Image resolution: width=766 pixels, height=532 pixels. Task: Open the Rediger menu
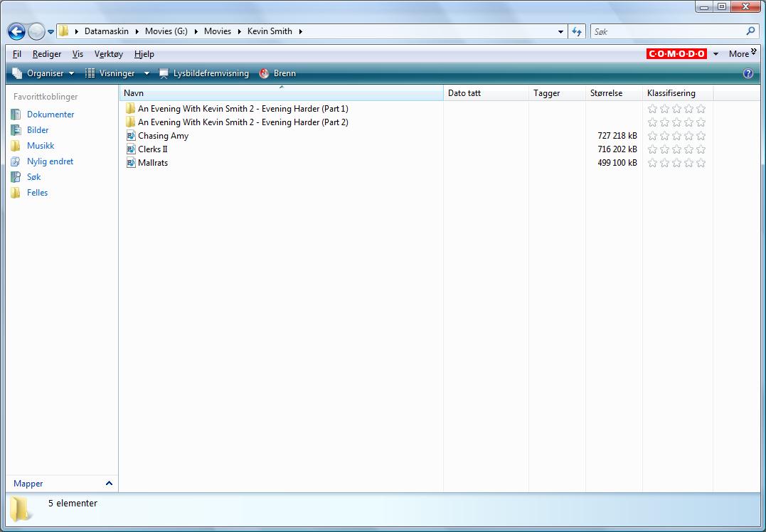[x=47, y=54]
